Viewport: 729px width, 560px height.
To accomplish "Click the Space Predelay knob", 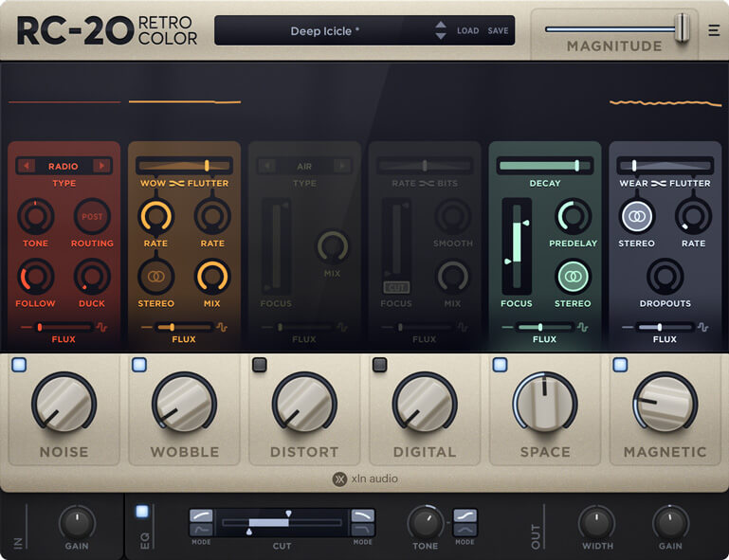I will tap(573, 216).
